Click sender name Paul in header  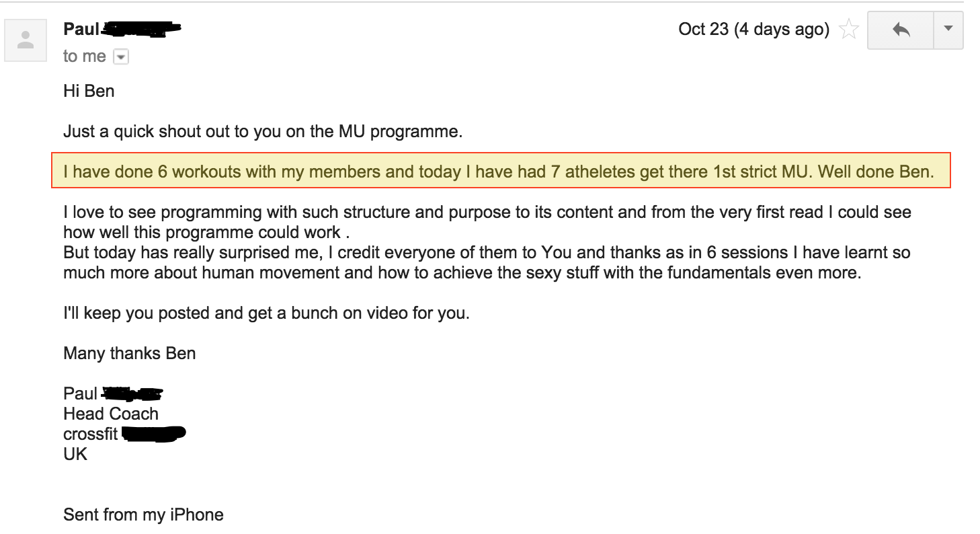coord(81,29)
